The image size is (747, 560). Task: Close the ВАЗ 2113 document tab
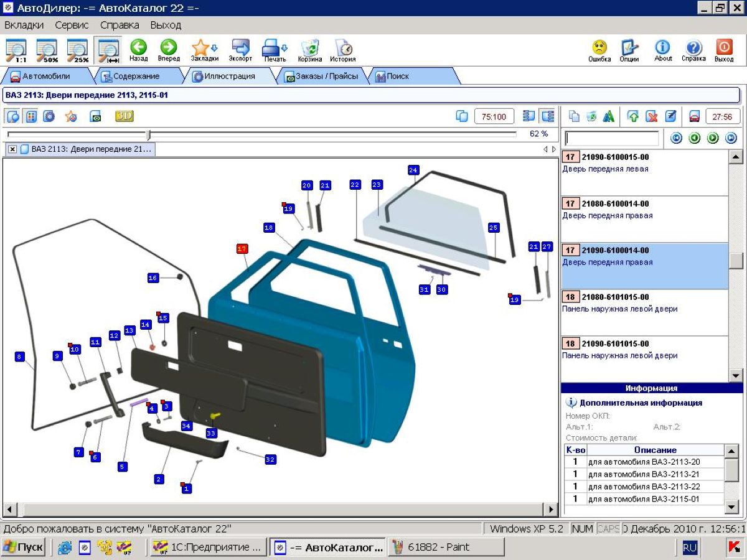12,149
